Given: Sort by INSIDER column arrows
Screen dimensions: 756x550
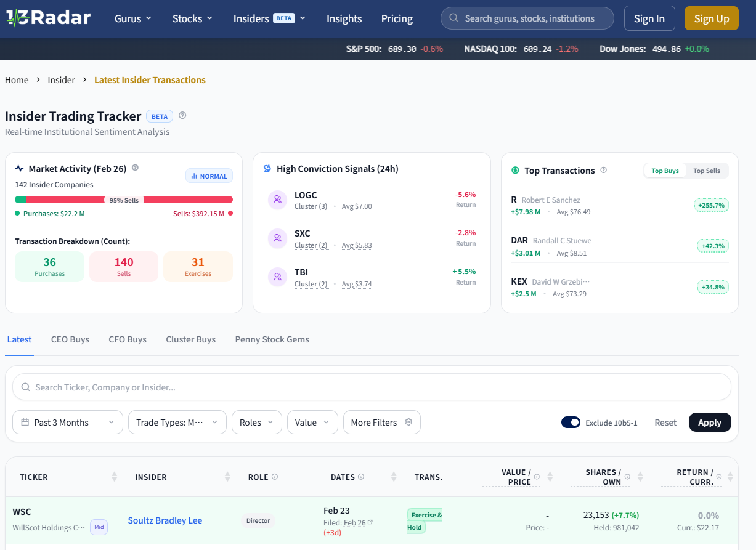Looking at the screenshot, I should [227, 477].
